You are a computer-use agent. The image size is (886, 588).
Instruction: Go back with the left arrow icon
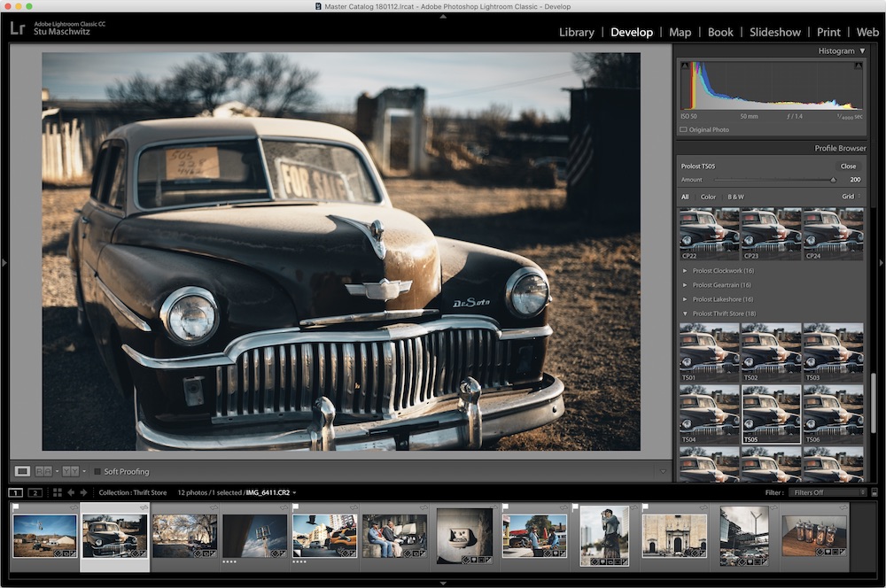71,492
